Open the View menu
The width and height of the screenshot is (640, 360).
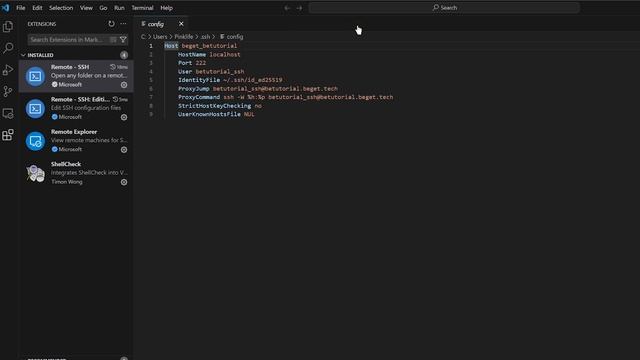pos(86,8)
